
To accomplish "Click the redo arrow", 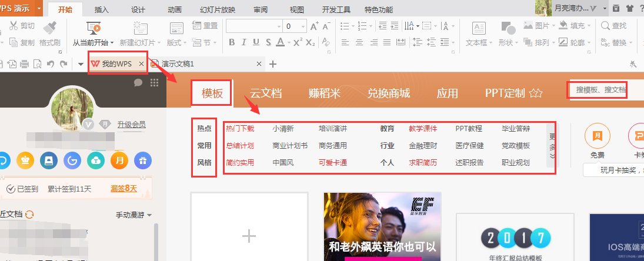I will click(64, 64).
